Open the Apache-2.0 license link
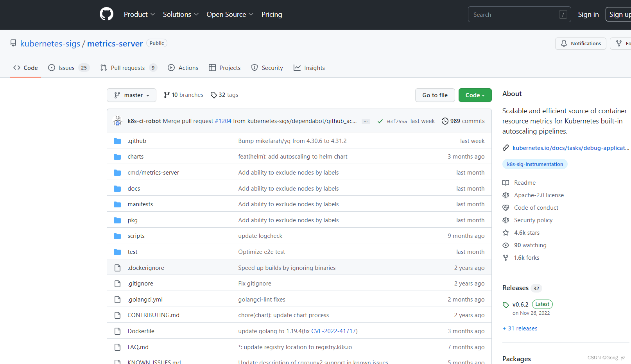Image resolution: width=631 pixels, height=364 pixels. [539, 195]
